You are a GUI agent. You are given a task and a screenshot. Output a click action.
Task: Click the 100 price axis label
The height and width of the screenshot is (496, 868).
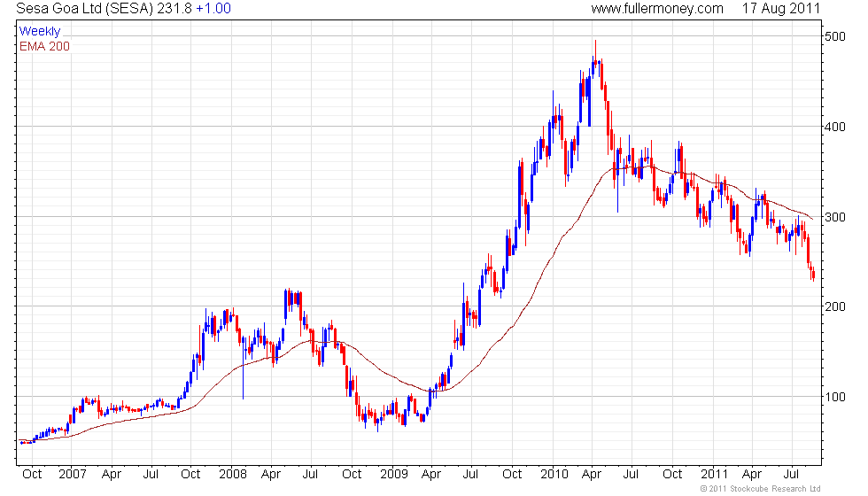(835, 397)
